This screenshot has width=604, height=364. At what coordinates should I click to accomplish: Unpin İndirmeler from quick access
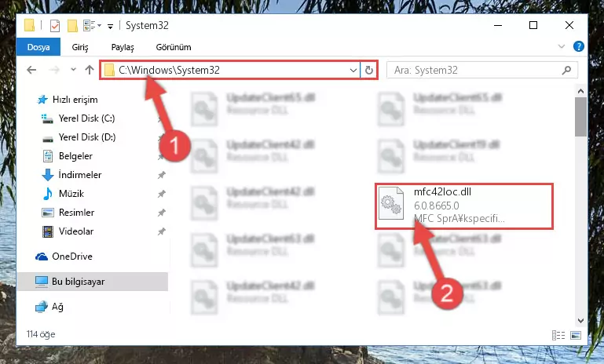click(x=161, y=175)
